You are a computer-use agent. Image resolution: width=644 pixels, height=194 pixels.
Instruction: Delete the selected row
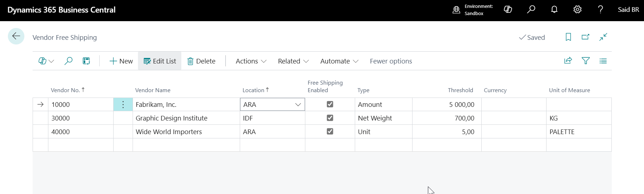tap(201, 61)
